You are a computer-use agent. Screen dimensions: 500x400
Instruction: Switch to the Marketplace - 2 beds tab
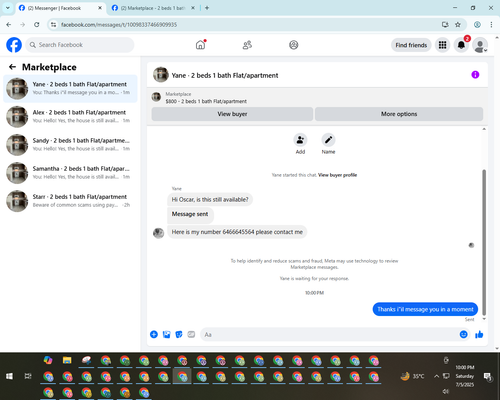pos(152,8)
